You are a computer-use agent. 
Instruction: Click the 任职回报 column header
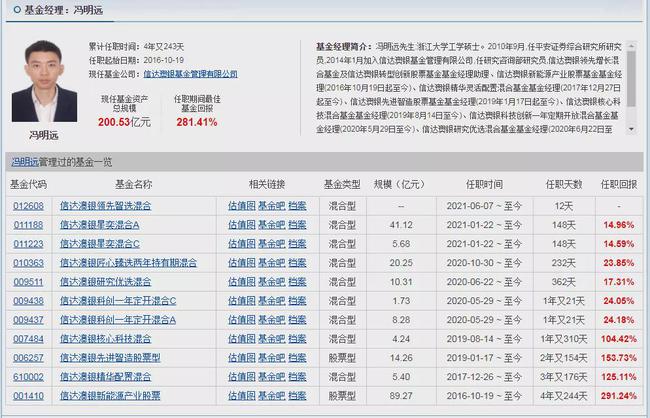(x=619, y=185)
